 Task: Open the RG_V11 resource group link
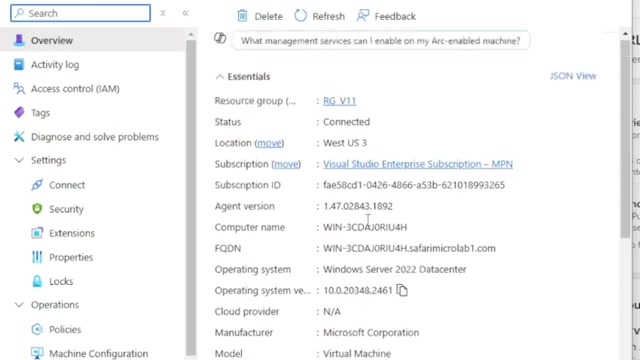click(340, 101)
